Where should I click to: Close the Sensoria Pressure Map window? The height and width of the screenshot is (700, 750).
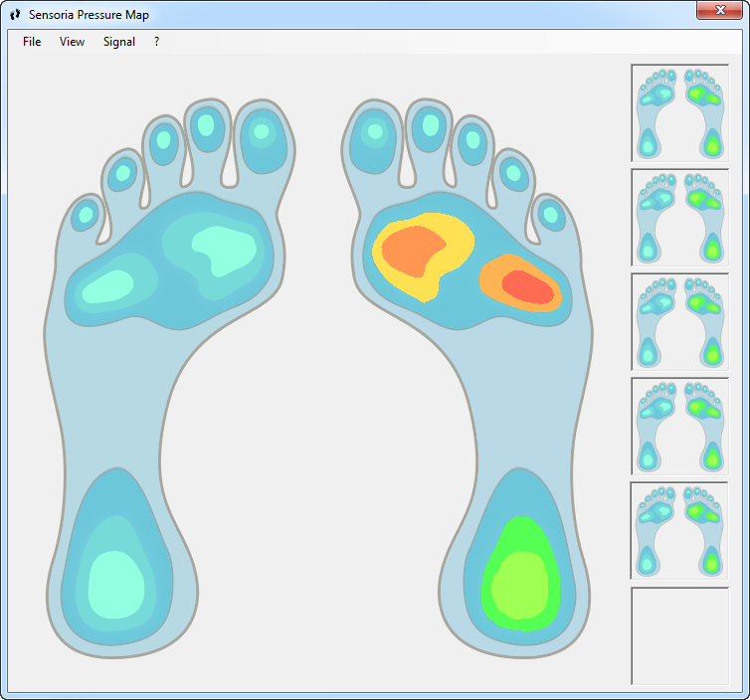click(719, 10)
